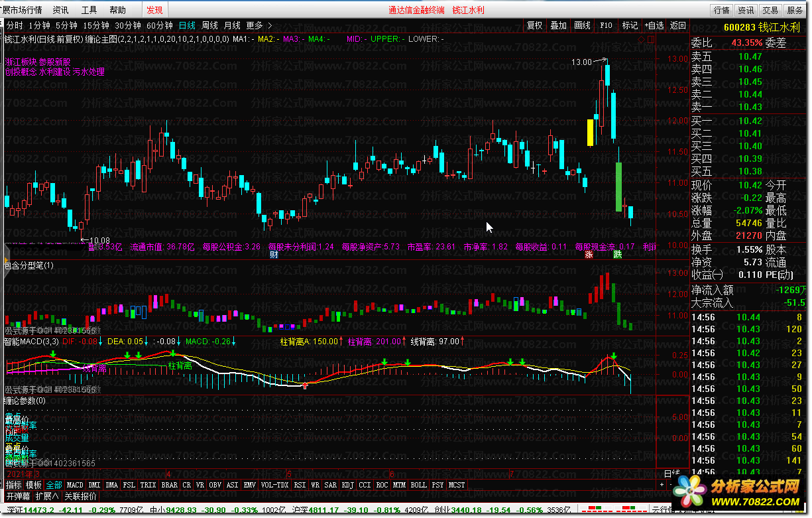Click the 标记 mark button
812x518 pixels.
(630, 25)
